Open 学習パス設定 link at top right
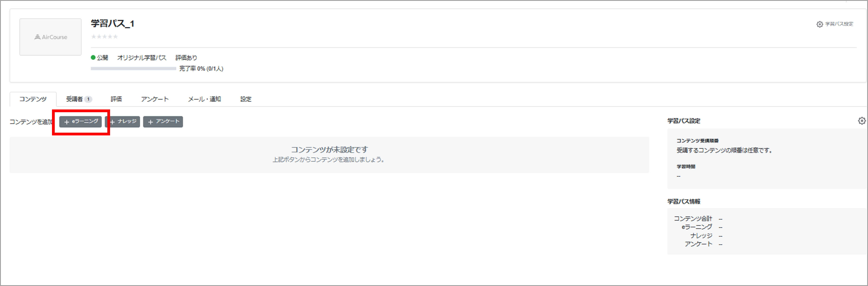 pos(835,24)
